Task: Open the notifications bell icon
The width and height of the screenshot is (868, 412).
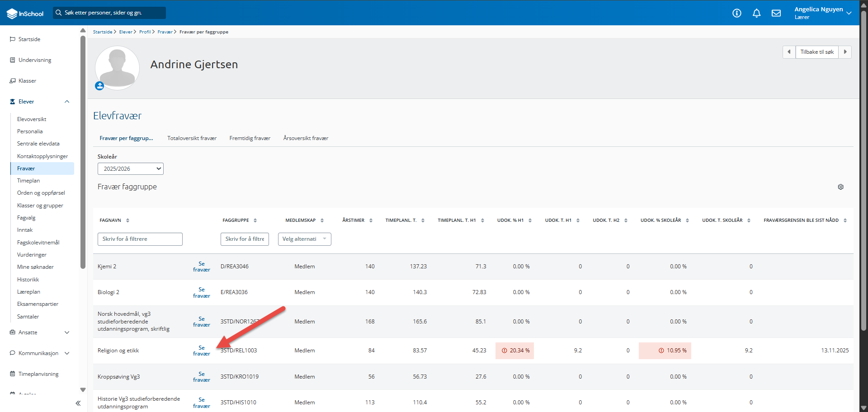Action: [x=756, y=13]
